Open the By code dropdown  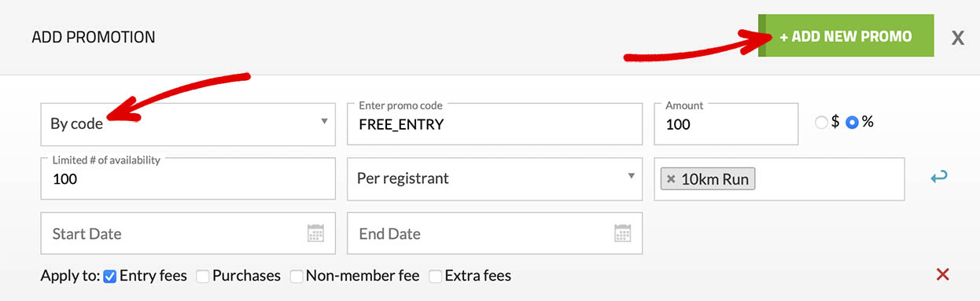(x=188, y=123)
